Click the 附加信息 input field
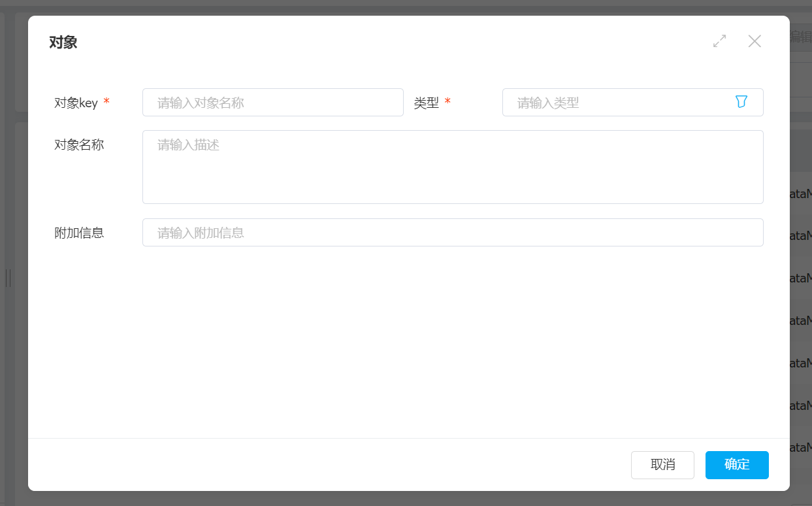Viewport: 812px width, 506px height. pos(452,233)
